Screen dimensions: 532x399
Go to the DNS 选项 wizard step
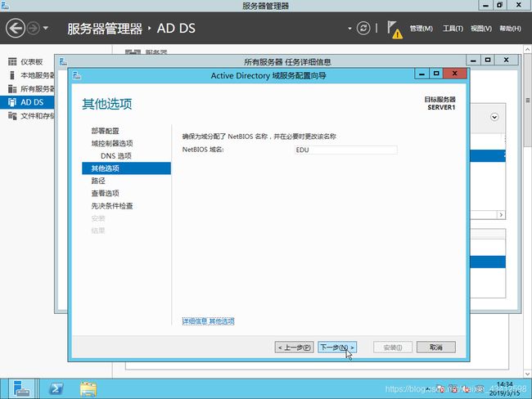pyautogui.click(x=116, y=156)
